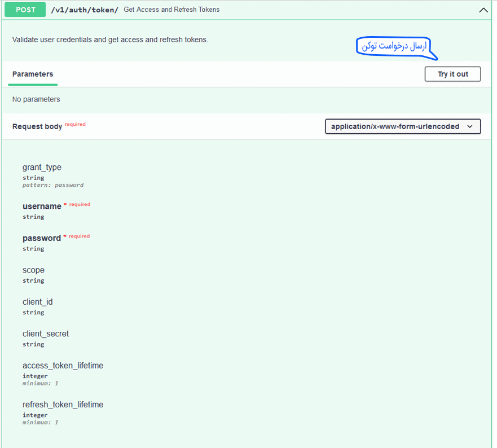This screenshot has width=497, height=448.
Task: Click the Validate user credentials description text
Action: click(110, 40)
